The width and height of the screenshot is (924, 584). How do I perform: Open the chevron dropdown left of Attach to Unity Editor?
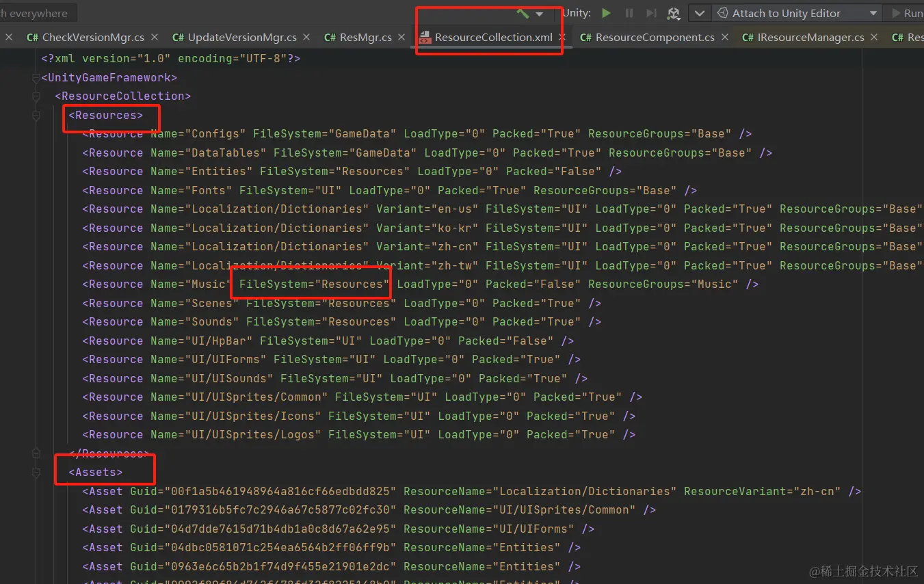click(x=698, y=13)
